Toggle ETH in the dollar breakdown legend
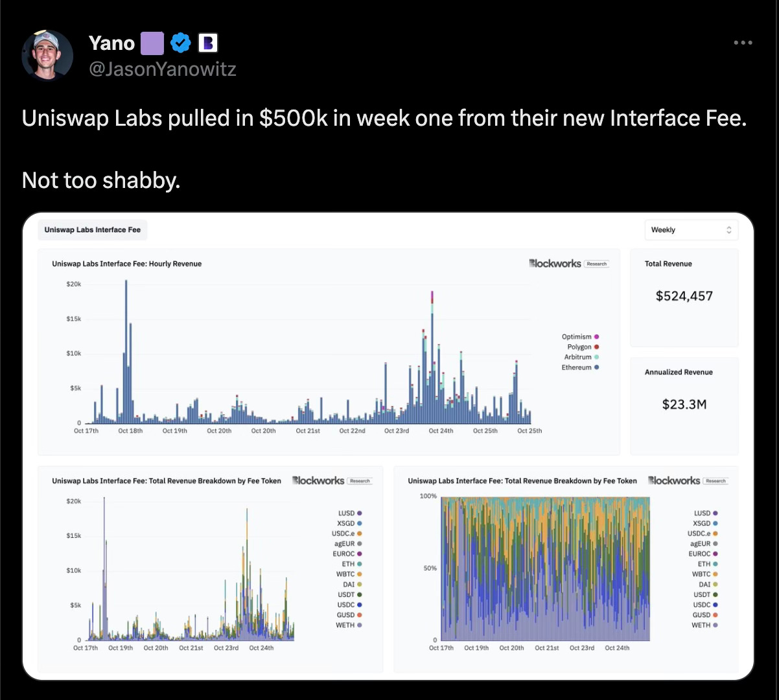 (x=352, y=564)
